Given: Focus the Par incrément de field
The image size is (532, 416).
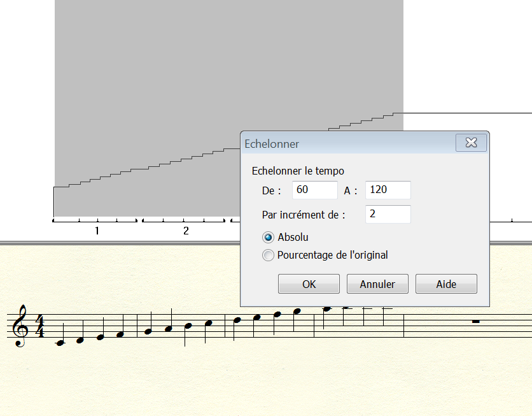Looking at the screenshot, I should click(x=388, y=215).
